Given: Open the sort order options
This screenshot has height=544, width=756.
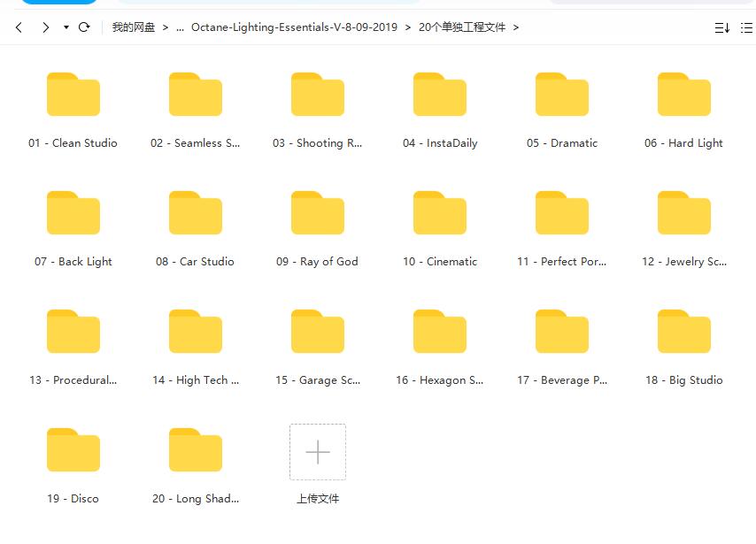Looking at the screenshot, I should (x=721, y=28).
